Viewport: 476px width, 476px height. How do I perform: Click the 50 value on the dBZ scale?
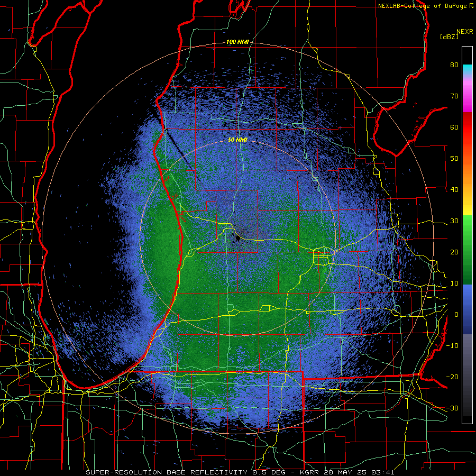454,159
